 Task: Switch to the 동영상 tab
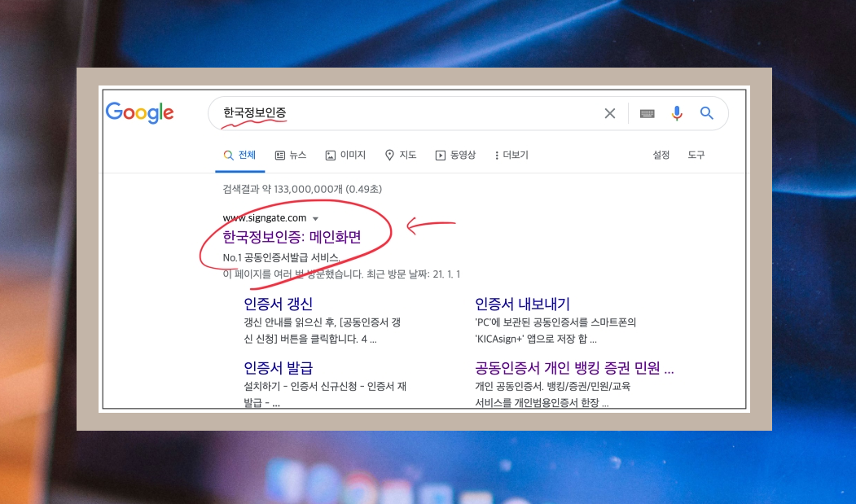pos(456,155)
